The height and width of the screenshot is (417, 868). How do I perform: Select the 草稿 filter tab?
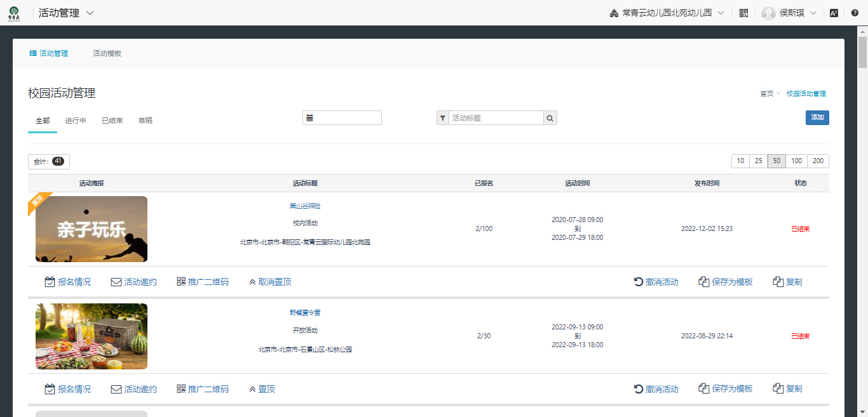pyautogui.click(x=146, y=121)
